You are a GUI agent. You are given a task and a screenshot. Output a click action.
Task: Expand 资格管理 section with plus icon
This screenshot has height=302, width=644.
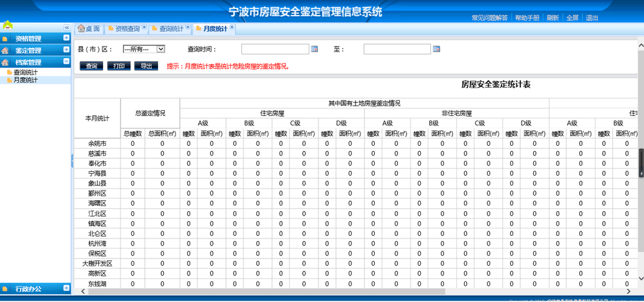[x=66, y=38]
